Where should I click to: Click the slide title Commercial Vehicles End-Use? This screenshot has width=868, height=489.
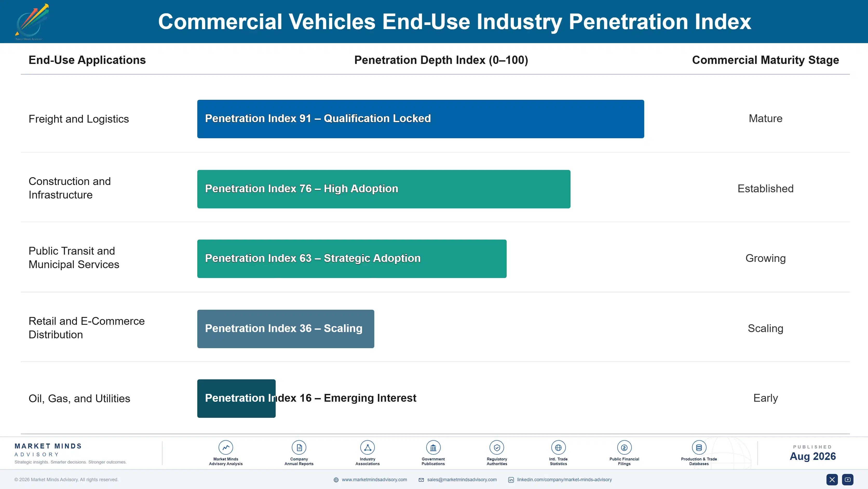(455, 22)
